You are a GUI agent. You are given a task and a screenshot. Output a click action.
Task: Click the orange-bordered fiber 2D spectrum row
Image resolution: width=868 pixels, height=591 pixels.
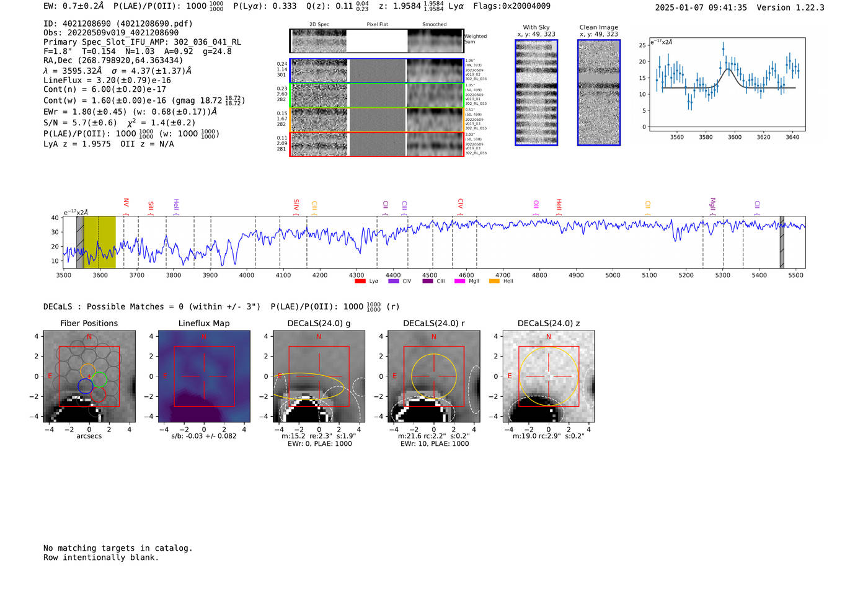point(376,120)
